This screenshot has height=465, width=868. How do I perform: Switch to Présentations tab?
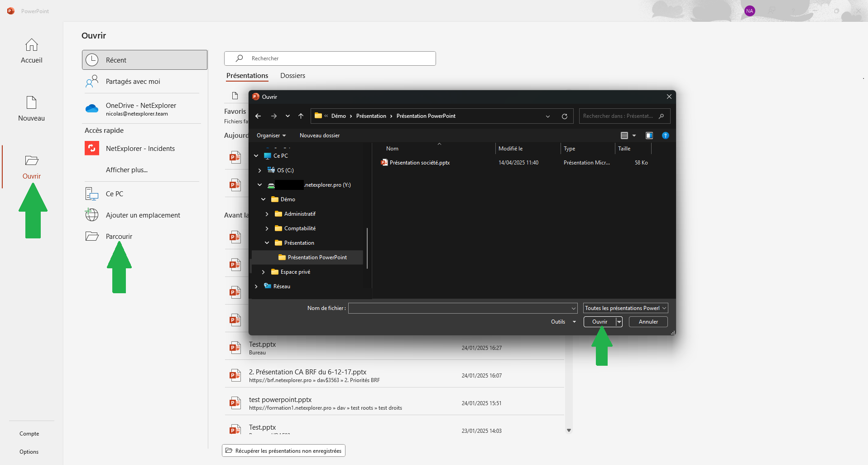click(247, 76)
